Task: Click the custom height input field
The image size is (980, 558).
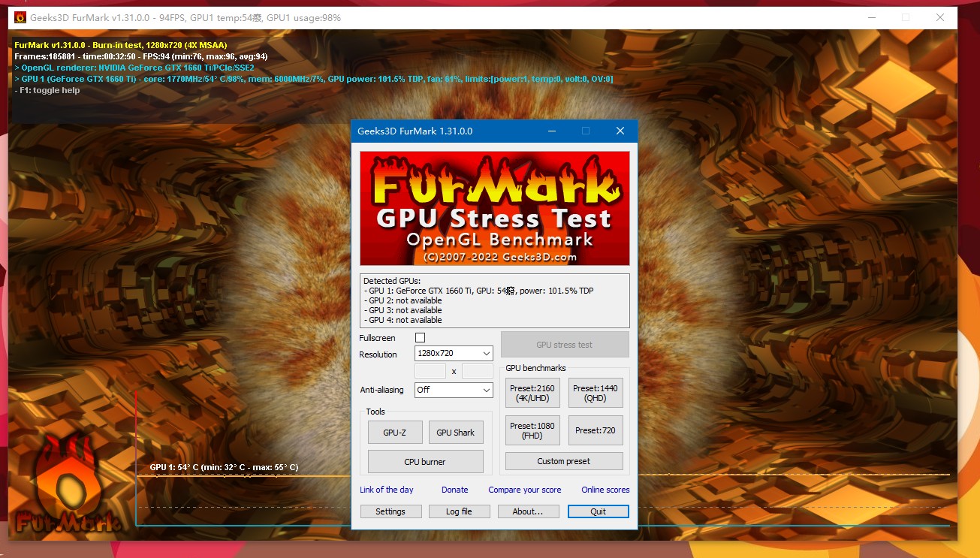Action: pos(478,371)
